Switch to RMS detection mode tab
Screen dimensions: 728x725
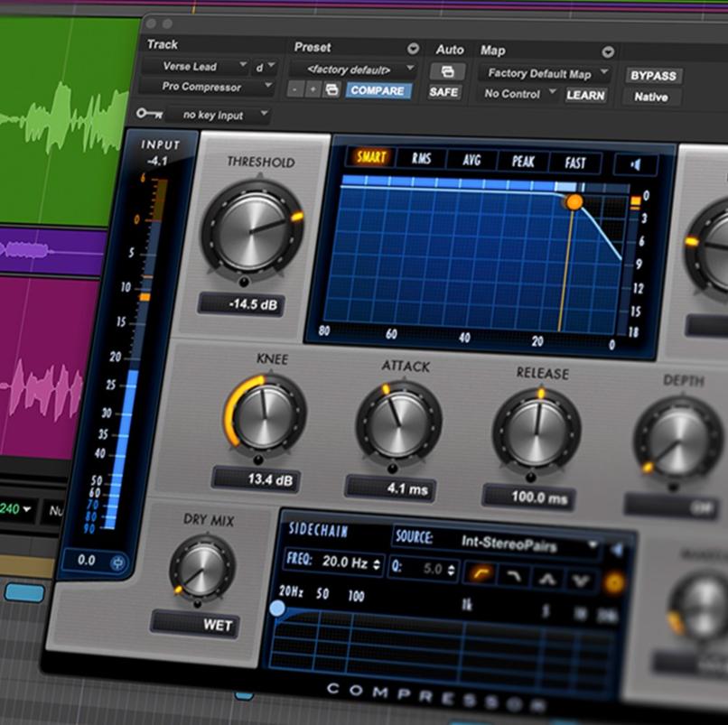(x=421, y=160)
